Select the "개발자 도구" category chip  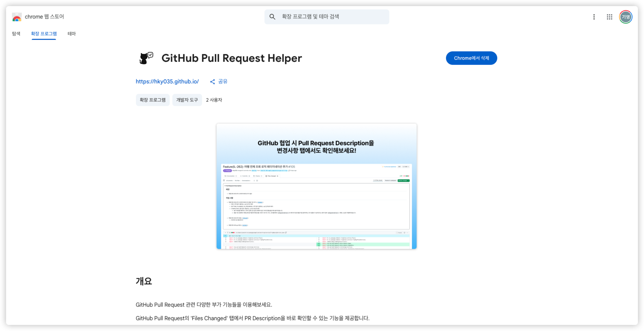tap(187, 100)
